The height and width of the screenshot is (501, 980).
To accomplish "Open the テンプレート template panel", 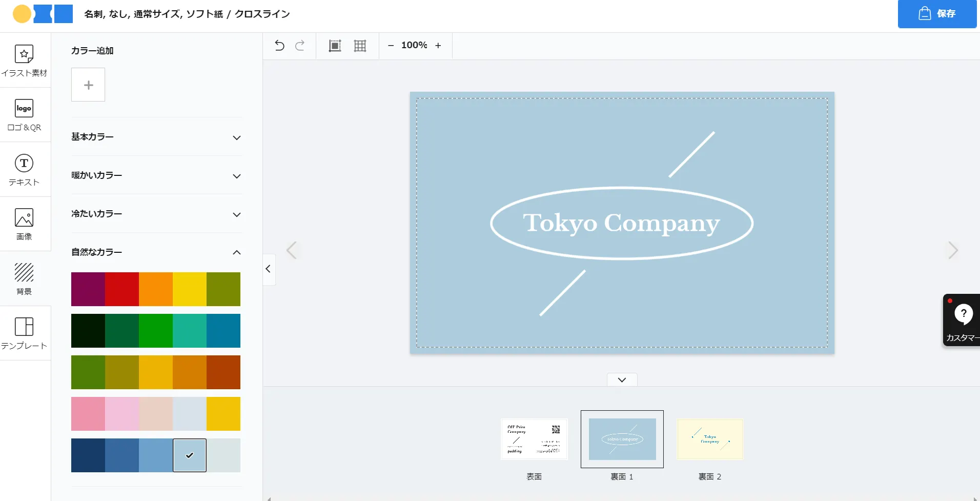I will pos(24,333).
